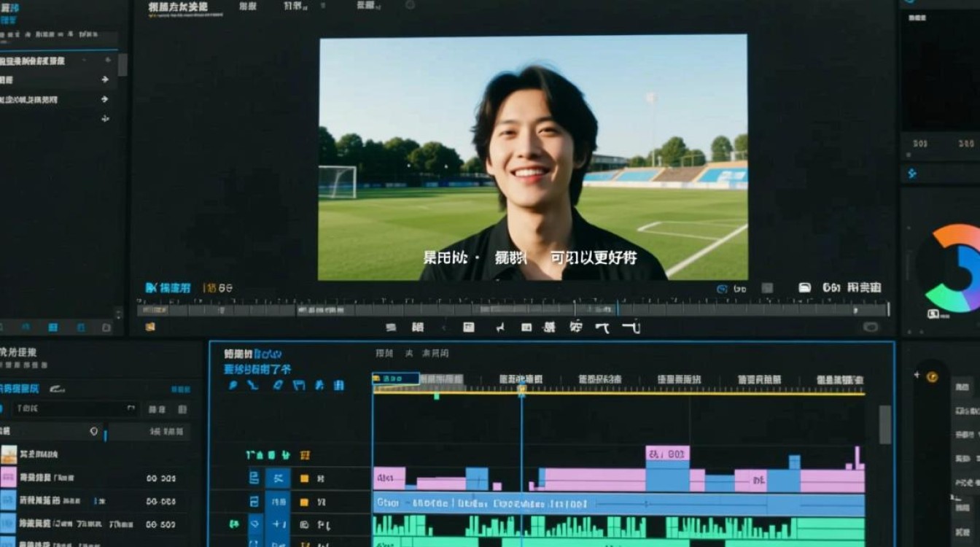The height and width of the screenshot is (547, 980).
Task: Click the orange circular icon in right panel
Action: (931, 376)
